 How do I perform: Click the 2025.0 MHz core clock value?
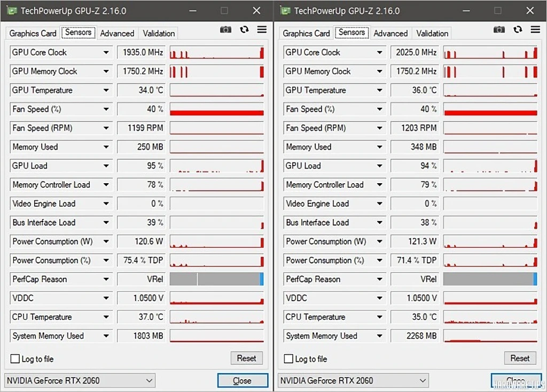415,52
